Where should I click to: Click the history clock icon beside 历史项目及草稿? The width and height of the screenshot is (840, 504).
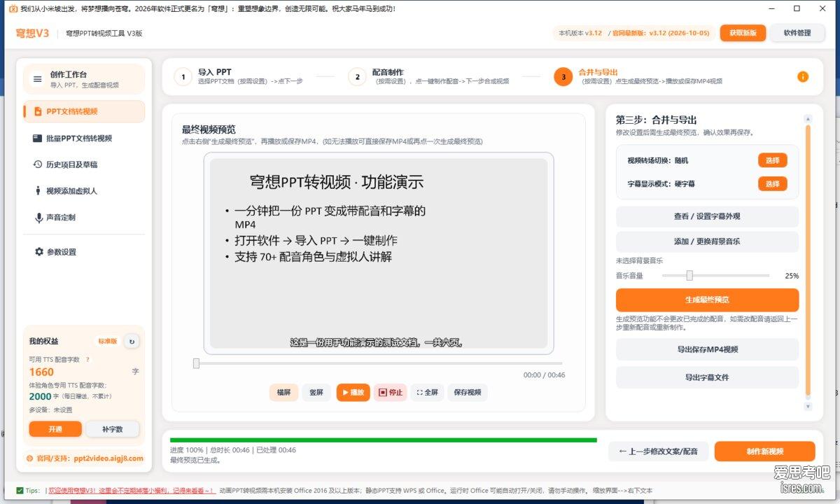coord(38,164)
